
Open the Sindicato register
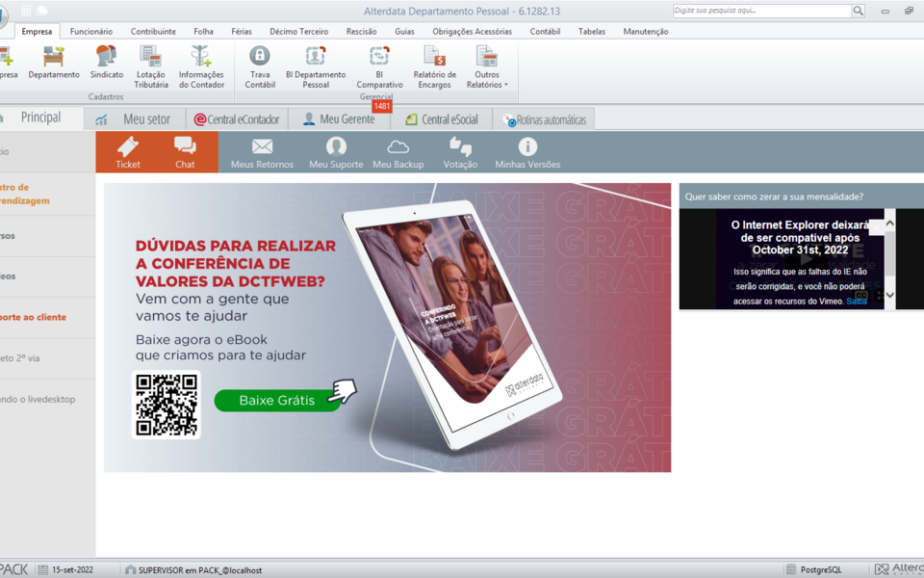coord(107,62)
